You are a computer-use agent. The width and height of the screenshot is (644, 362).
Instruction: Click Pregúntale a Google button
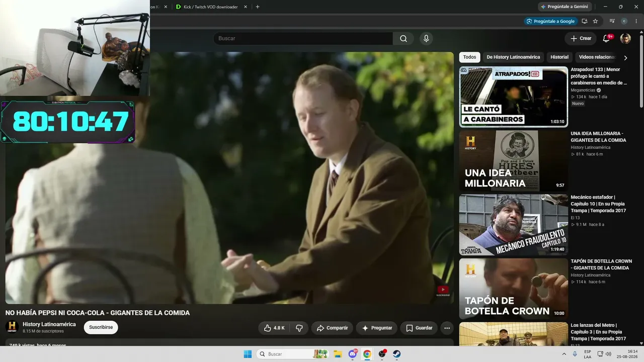coord(550,21)
